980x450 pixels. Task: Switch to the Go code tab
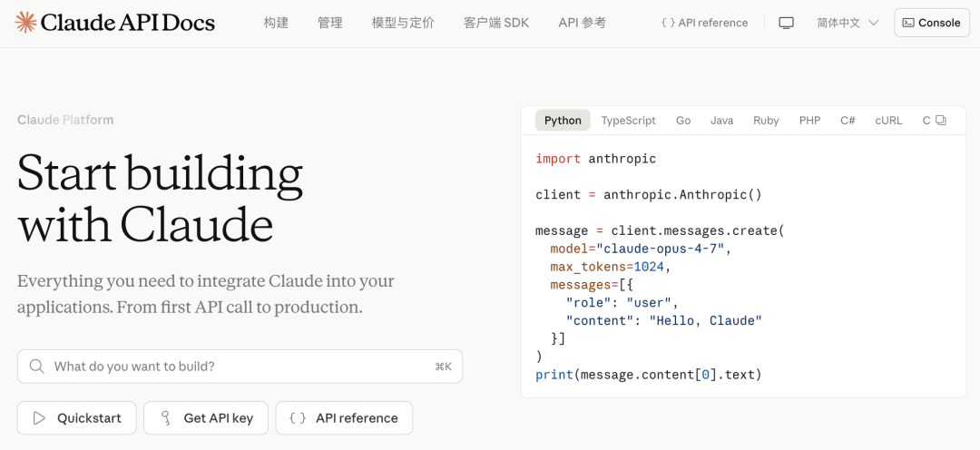683,121
